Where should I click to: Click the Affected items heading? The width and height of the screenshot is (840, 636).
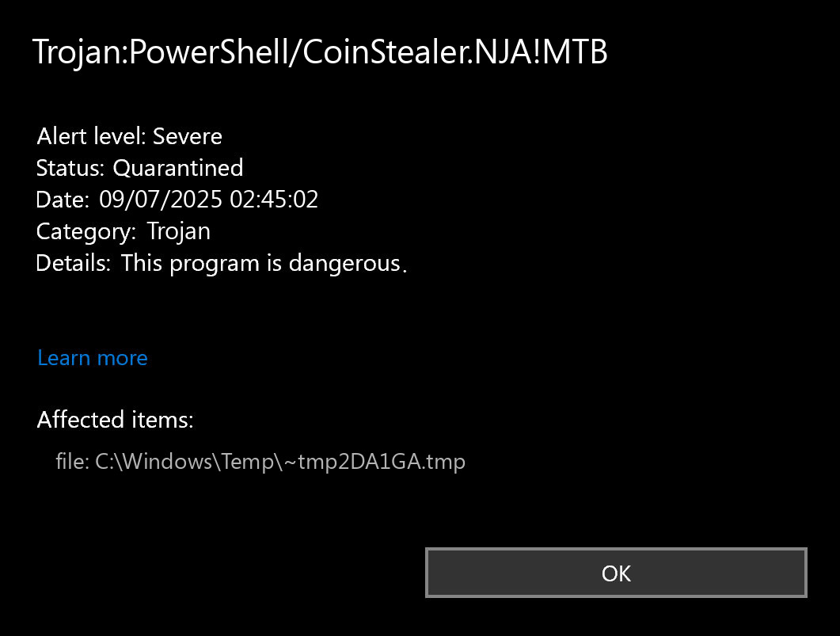pos(115,420)
